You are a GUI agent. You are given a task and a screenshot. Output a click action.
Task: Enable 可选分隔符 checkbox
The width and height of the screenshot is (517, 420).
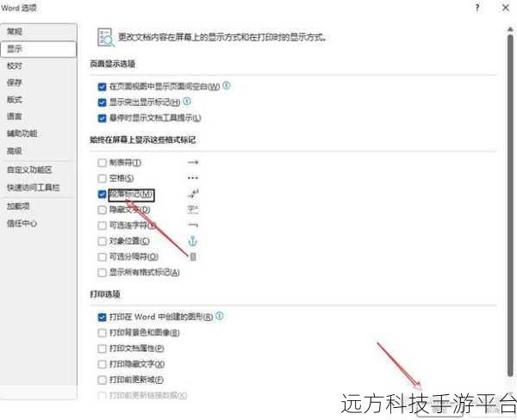[x=102, y=256]
